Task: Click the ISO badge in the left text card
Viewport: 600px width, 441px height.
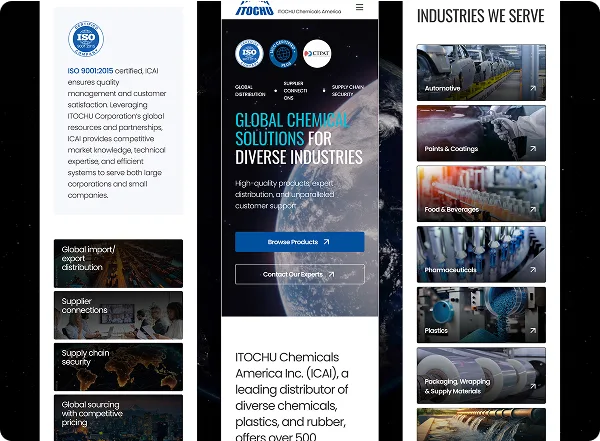Action: (x=86, y=39)
